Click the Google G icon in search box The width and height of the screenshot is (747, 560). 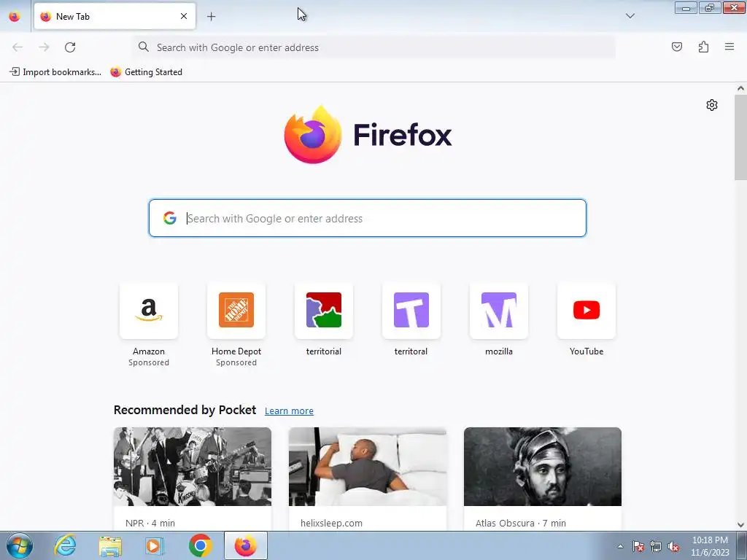coord(169,218)
